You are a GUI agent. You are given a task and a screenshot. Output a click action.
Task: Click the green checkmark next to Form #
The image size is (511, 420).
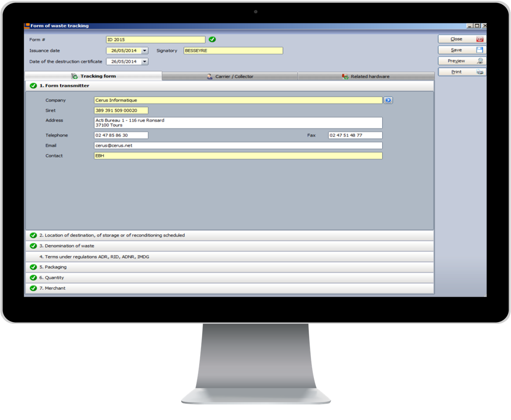(212, 39)
